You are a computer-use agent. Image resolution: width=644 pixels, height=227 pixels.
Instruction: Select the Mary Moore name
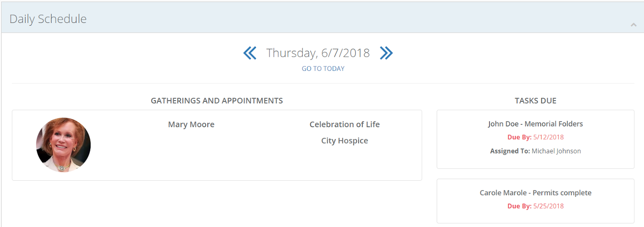click(191, 125)
